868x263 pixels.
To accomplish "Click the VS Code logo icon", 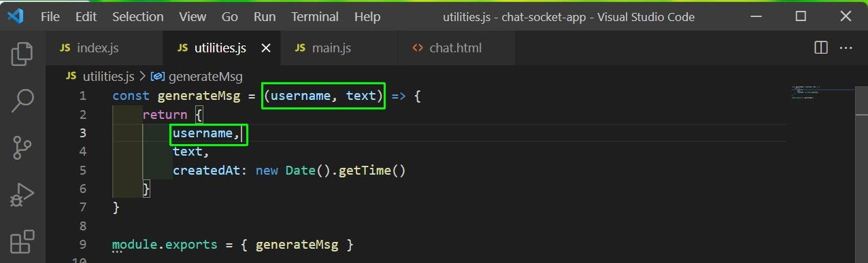I will point(16,16).
